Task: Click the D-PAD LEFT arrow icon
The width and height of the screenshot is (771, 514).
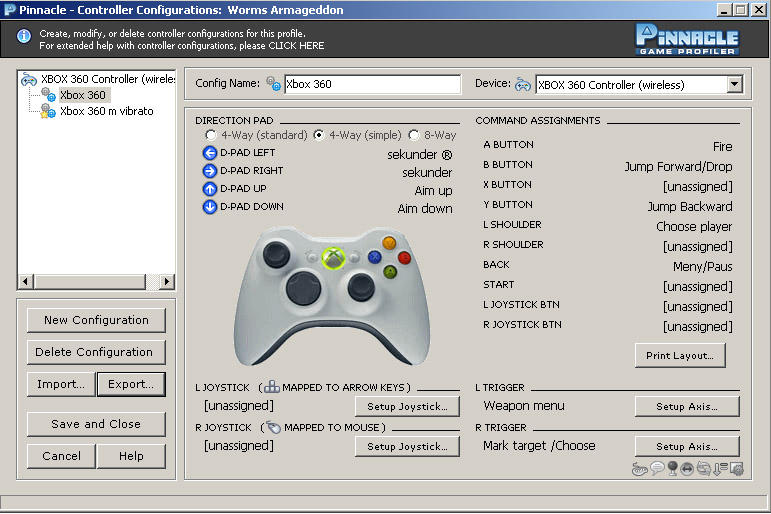Action: pyautogui.click(x=209, y=153)
